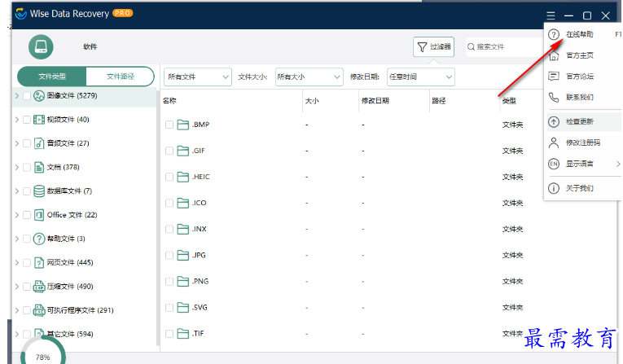Click the 数据库文件 database icon
623x364 pixels.
pyautogui.click(x=39, y=191)
